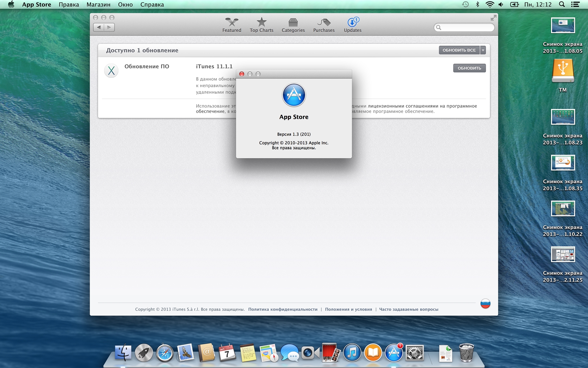Open the Wi-Fi menu
The image size is (588, 368).
pyautogui.click(x=489, y=4)
